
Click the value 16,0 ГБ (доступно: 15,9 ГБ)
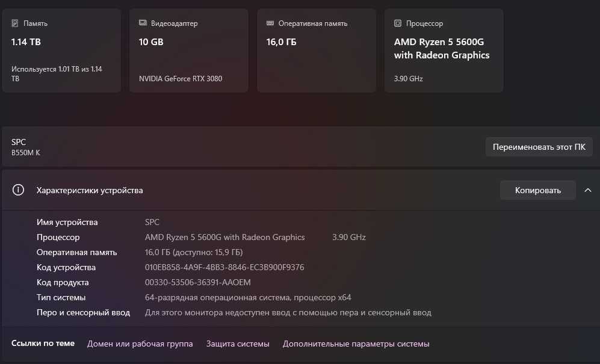click(194, 252)
